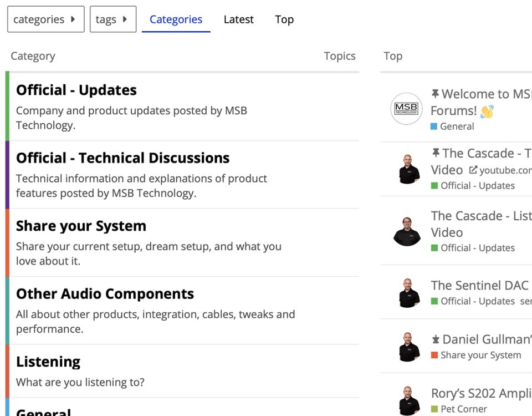The image size is (532, 416).
Task: Click description 'What are you listening to?'
Action: coord(80,382)
